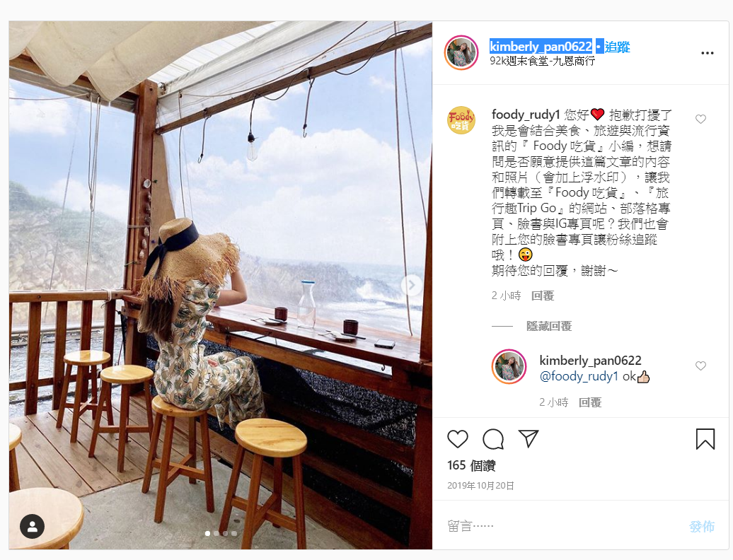Open kimberly_pan0622 avatar beside the reply
This screenshot has height=560, width=733.
pos(509,367)
